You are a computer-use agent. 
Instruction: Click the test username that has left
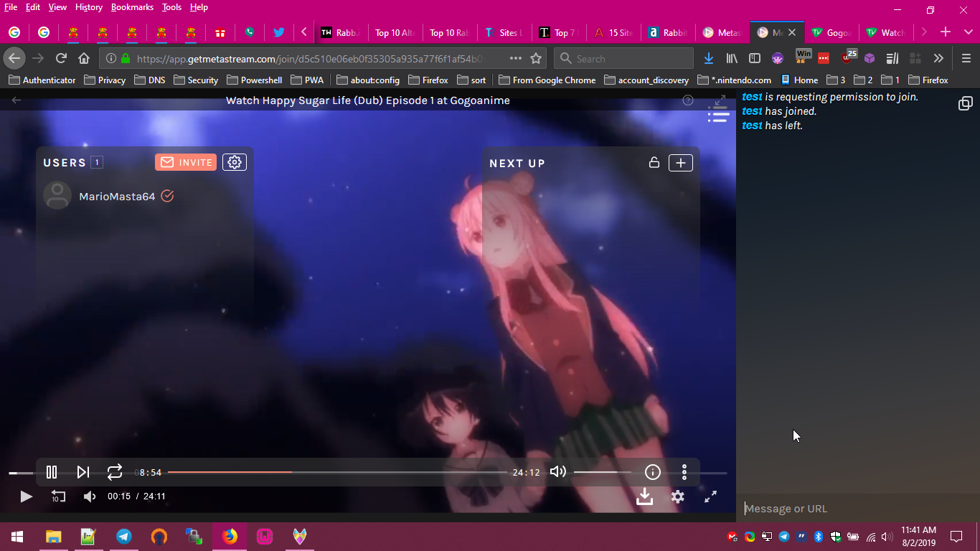point(752,126)
